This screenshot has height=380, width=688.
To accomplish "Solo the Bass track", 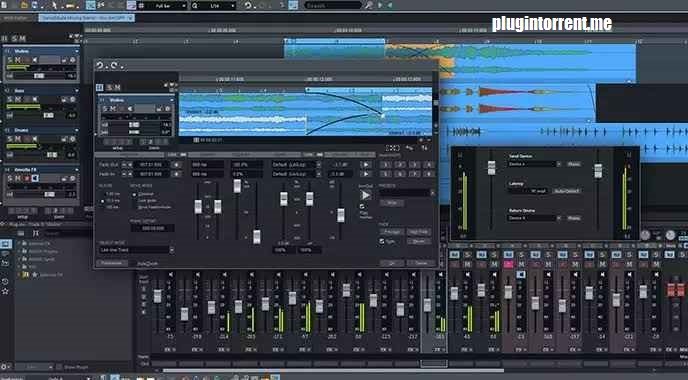I will [10, 99].
